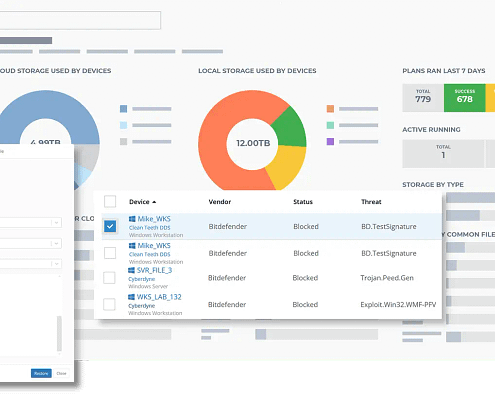This screenshot has width=495, height=400.
Task: Open Clean Teeth DDS link in the unchecked row
Action: tap(150, 254)
